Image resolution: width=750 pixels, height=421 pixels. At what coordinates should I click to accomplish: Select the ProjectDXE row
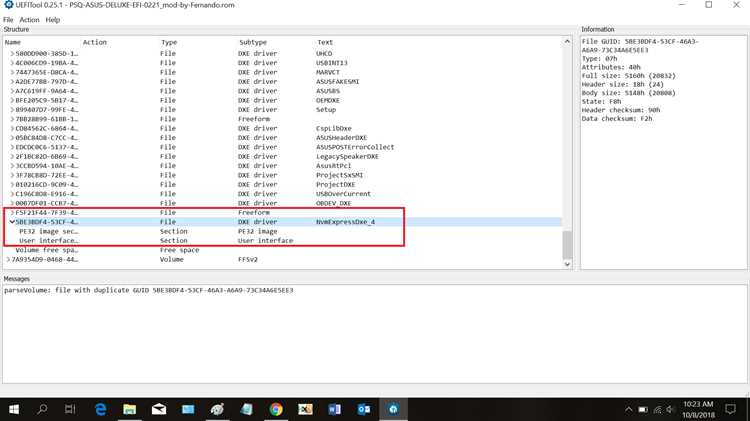(x=282, y=185)
